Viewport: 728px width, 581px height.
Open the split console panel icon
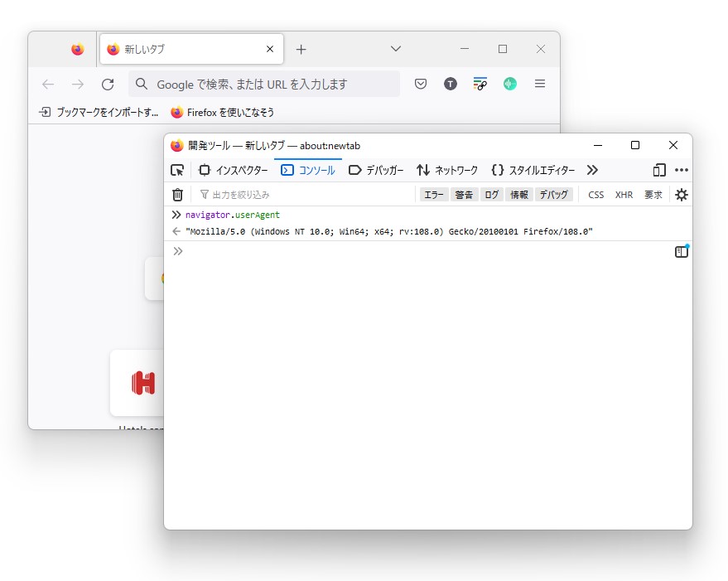click(681, 251)
